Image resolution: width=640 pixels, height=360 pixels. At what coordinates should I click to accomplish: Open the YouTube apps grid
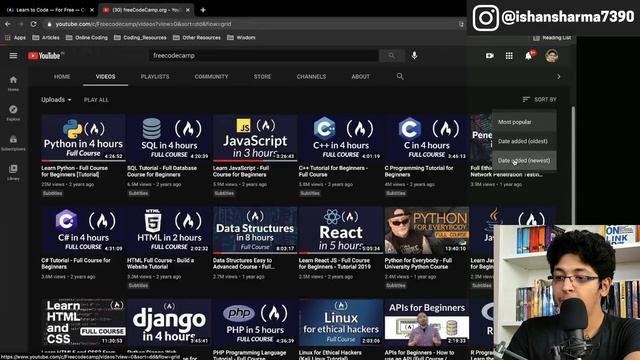[x=509, y=56]
